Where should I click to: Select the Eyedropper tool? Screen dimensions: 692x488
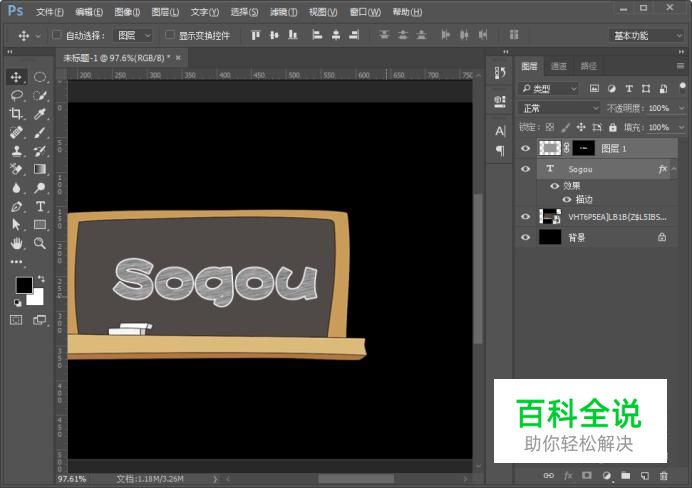pyautogui.click(x=40, y=114)
